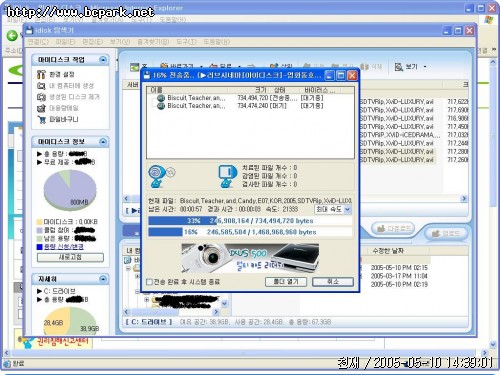The image size is (500, 375).
Task: Open the 도구(T) menu in idisk 탐색기
Action: point(186,42)
